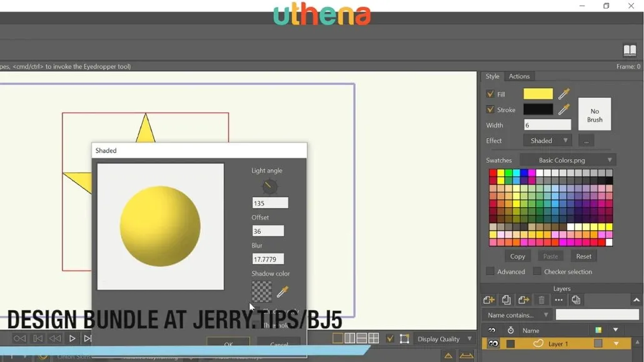Toggle the yellow checkbox left of the frame icon
Viewport: 644px width, 362px height.
coord(390,339)
